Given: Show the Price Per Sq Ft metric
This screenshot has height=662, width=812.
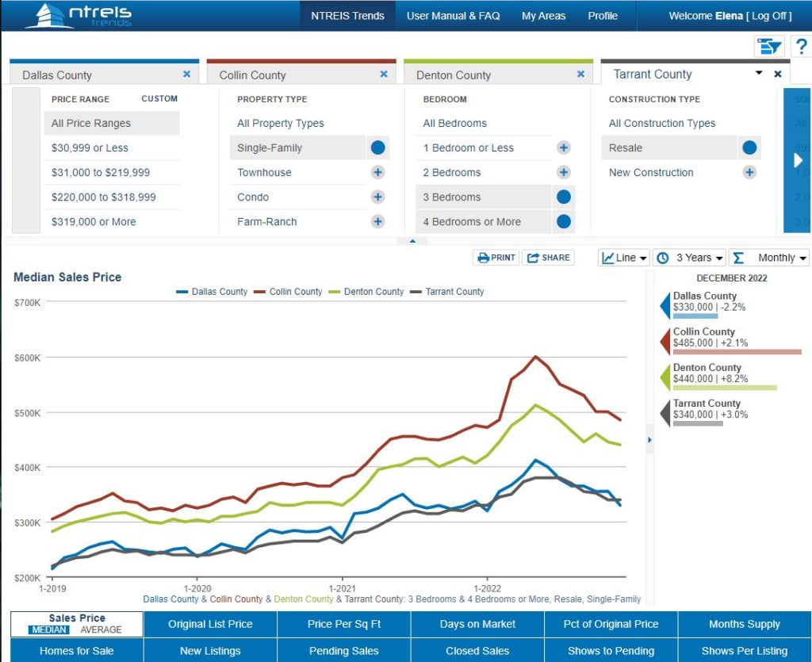Looking at the screenshot, I should [x=344, y=624].
